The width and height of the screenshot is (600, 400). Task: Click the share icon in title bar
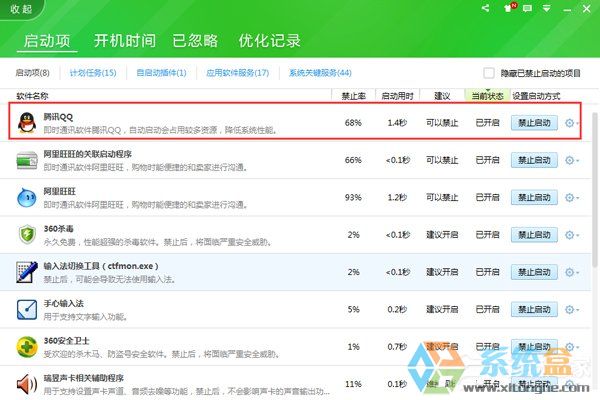point(485,8)
